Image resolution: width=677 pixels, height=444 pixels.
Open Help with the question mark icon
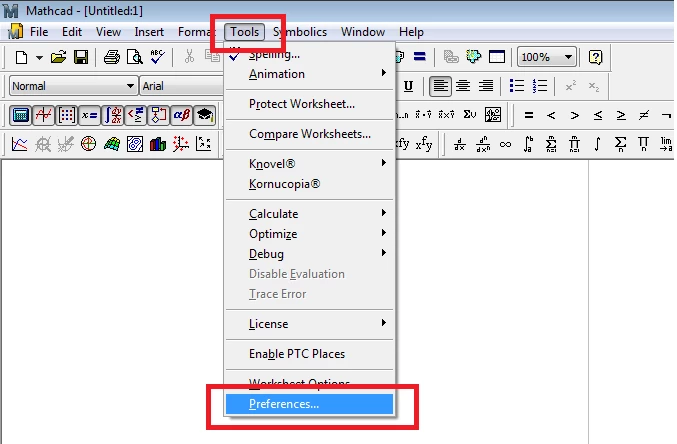[x=595, y=57]
